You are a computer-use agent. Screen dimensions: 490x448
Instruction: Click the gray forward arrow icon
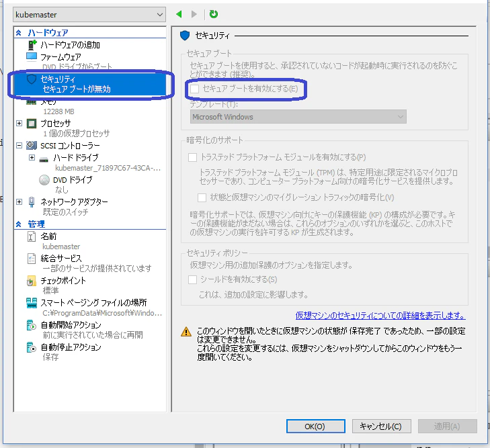point(194,14)
